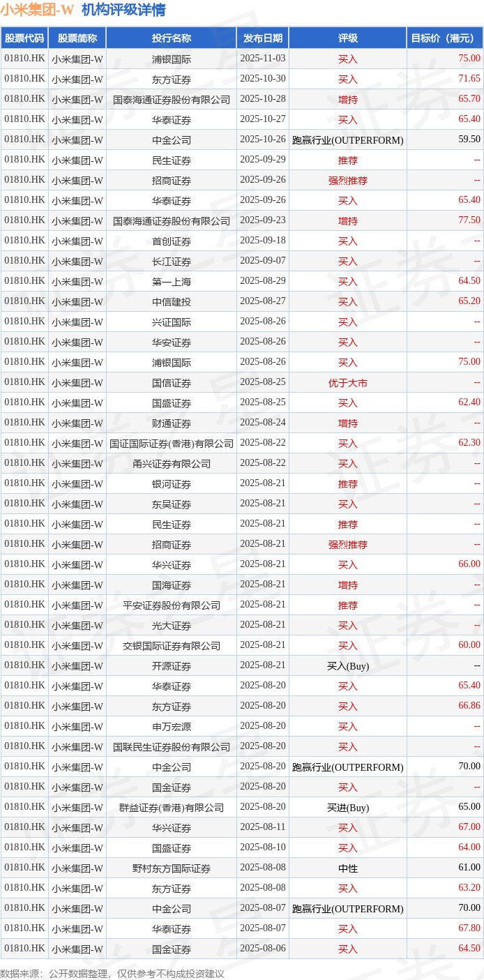Select the date cell 2025-08-10

(263, 847)
